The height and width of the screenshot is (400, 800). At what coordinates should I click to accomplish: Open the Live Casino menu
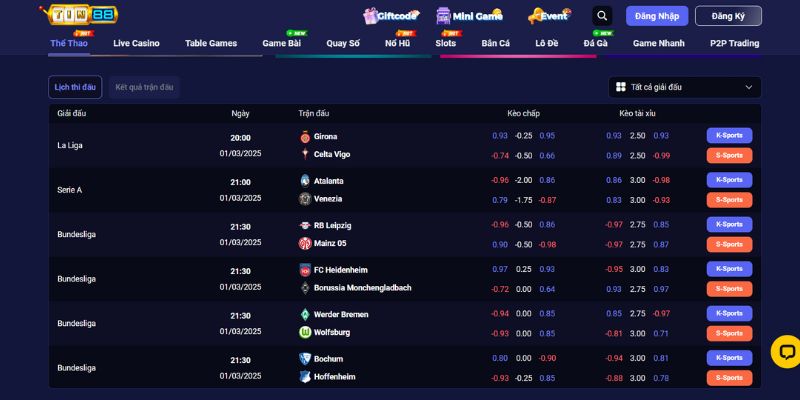click(x=136, y=43)
